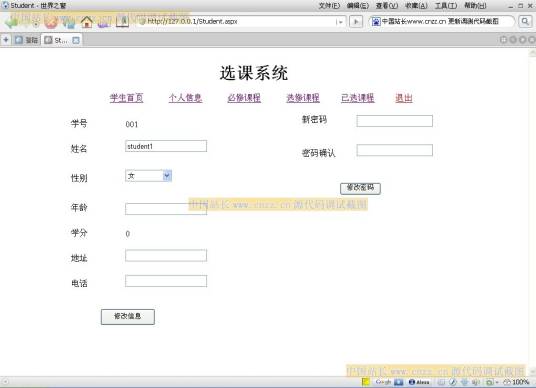Click the 年龄 age input field
This screenshot has height=388, width=536.
[166, 209]
